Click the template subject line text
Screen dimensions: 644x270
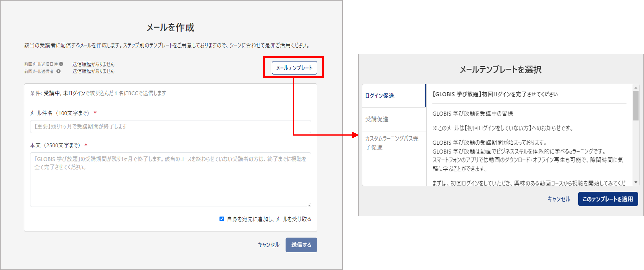pos(495,94)
